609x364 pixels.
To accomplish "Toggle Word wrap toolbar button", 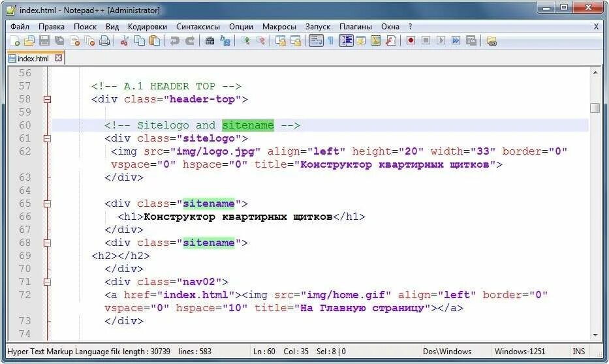I will [316, 40].
